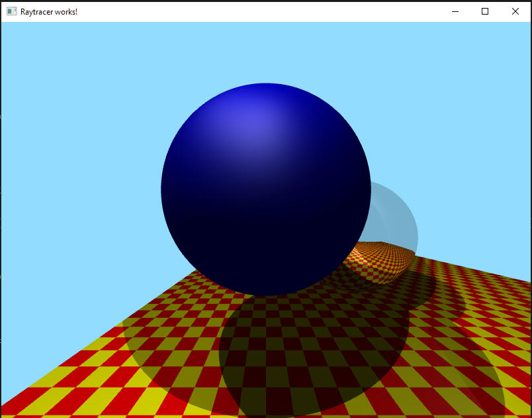
Task: Maximize the Raytracer window
Action: 485,11
